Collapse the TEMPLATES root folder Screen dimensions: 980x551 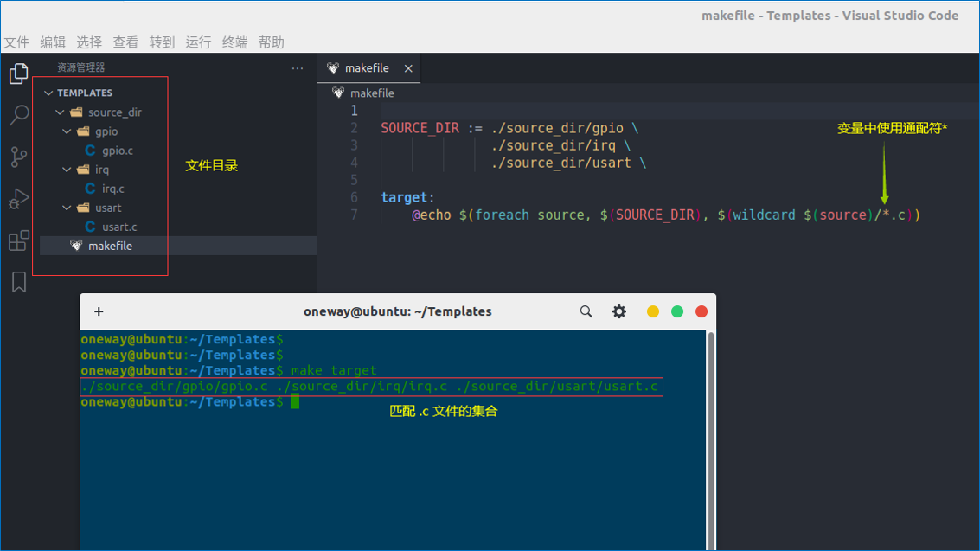48,93
